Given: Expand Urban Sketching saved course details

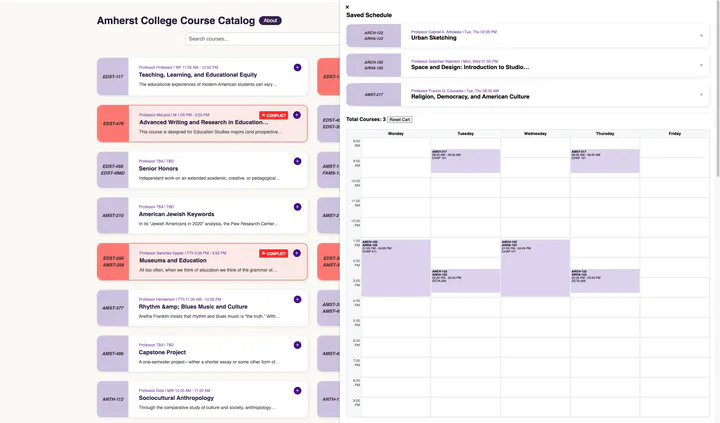Looking at the screenshot, I should 701,36.
